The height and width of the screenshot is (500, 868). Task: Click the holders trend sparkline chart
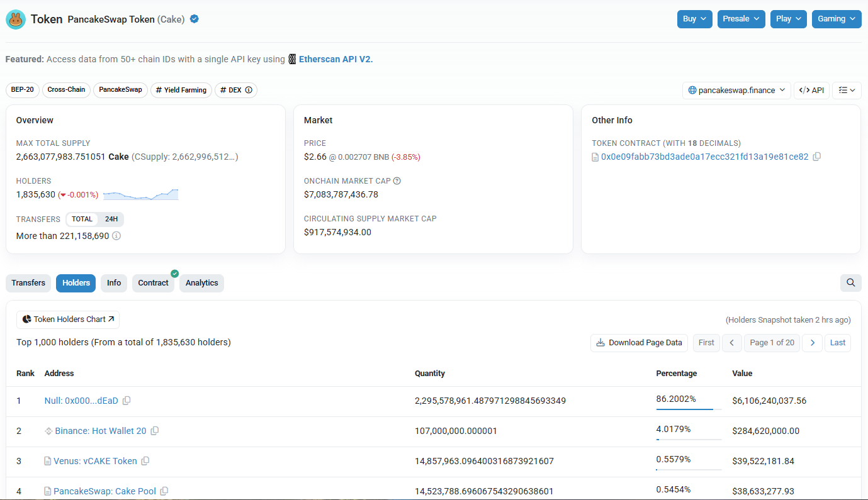[x=140, y=194]
